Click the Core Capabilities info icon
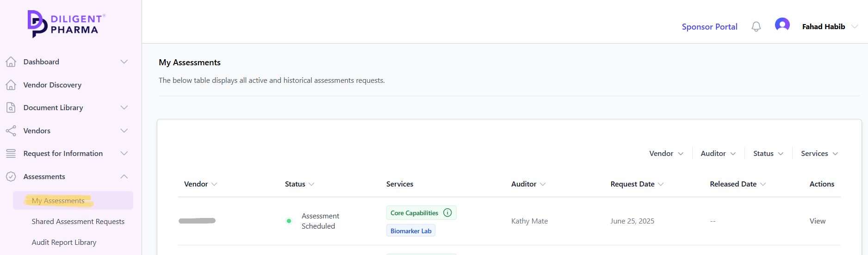 [447, 212]
